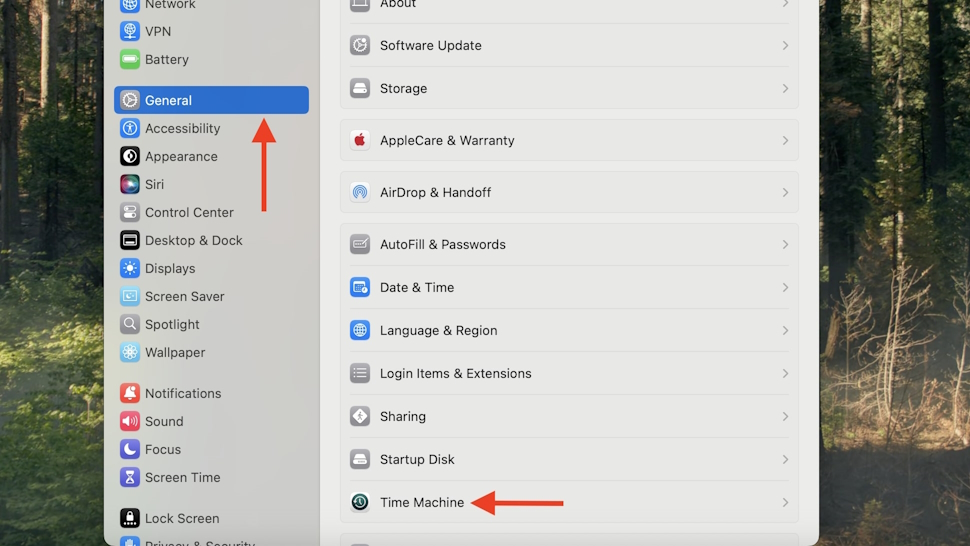970x546 pixels.
Task: Open Accessibility via its blue icon
Action: click(x=130, y=128)
